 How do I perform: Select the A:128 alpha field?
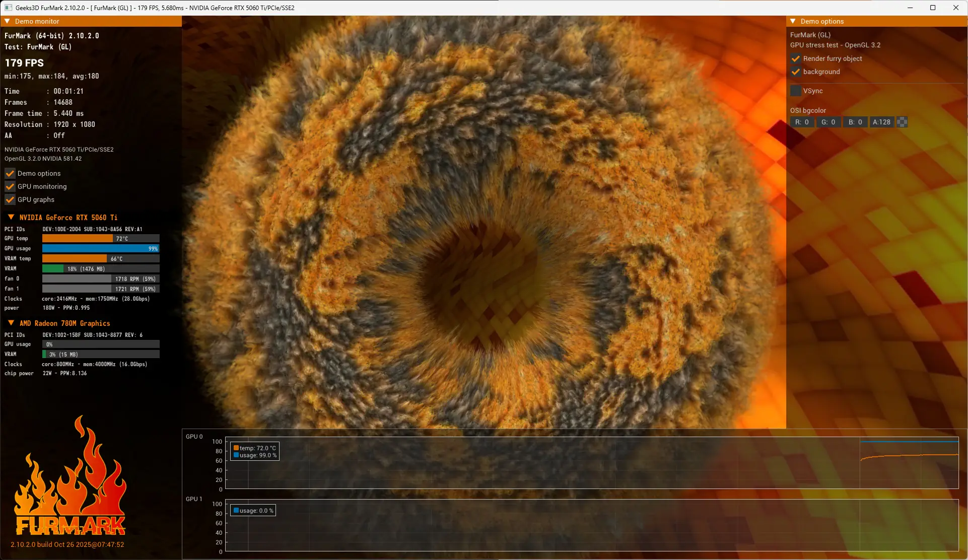(x=882, y=122)
